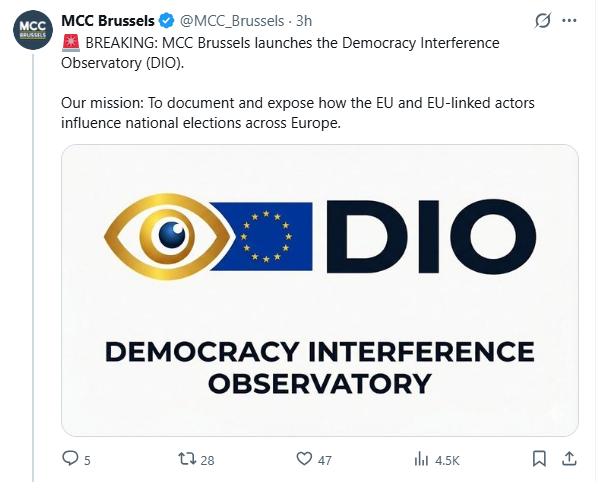Open the view analytics bar chart icon
This screenshot has width=605, height=482.
[421, 459]
